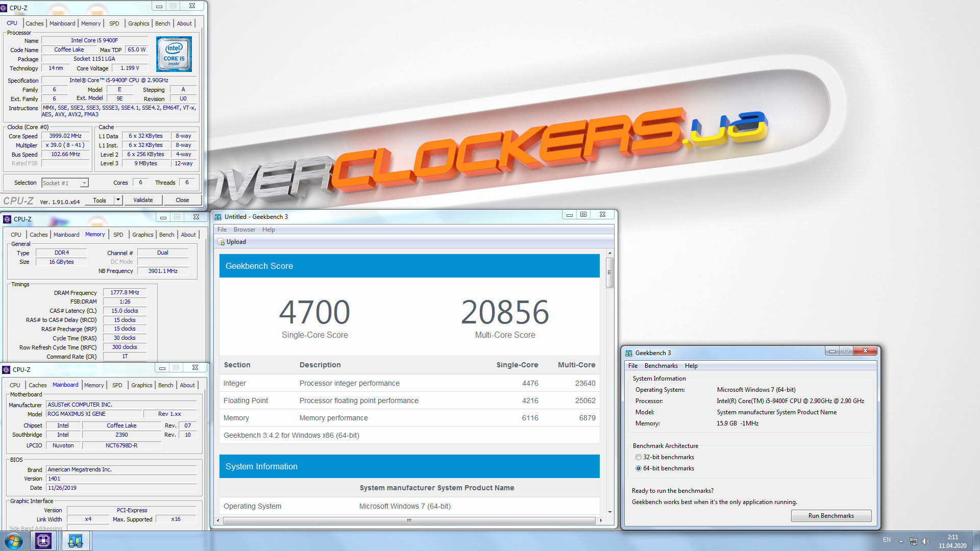The width and height of the screenshot is (980, 551).
Task: Click scroll right arrow in Geekbench results
Action: pos(601,520)
